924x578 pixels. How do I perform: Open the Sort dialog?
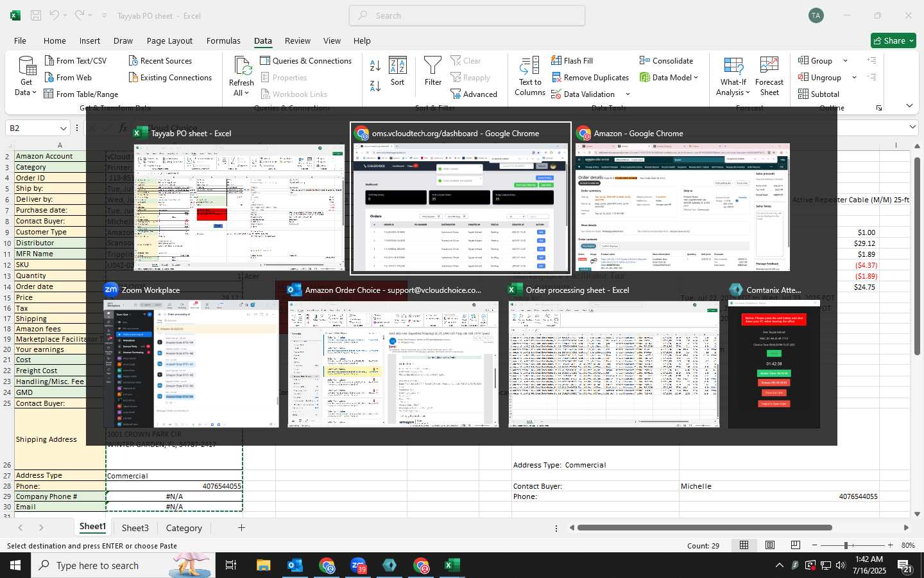398,71
